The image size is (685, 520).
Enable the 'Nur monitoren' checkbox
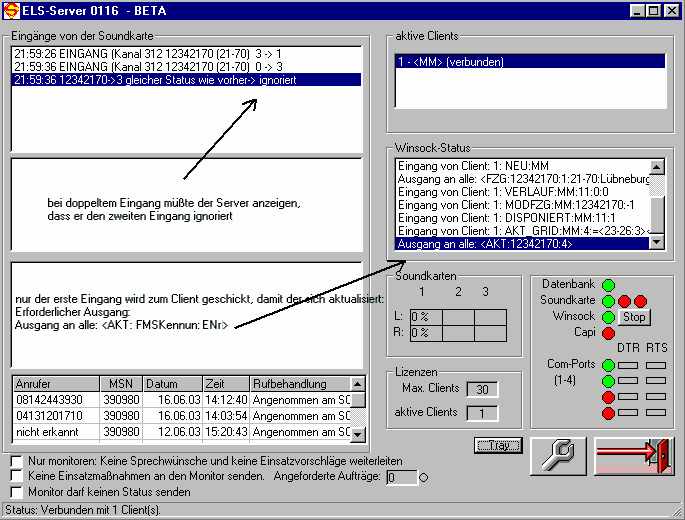(x=16, y=462)
